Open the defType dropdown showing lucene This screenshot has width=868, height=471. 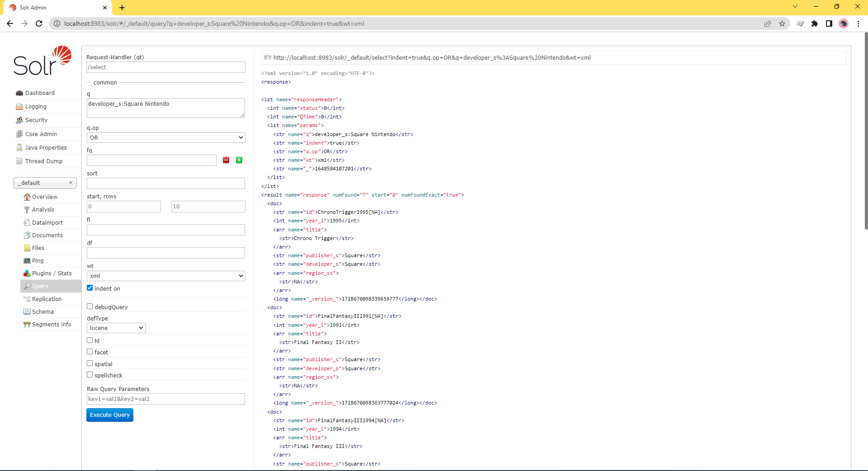tap(116, 328)
